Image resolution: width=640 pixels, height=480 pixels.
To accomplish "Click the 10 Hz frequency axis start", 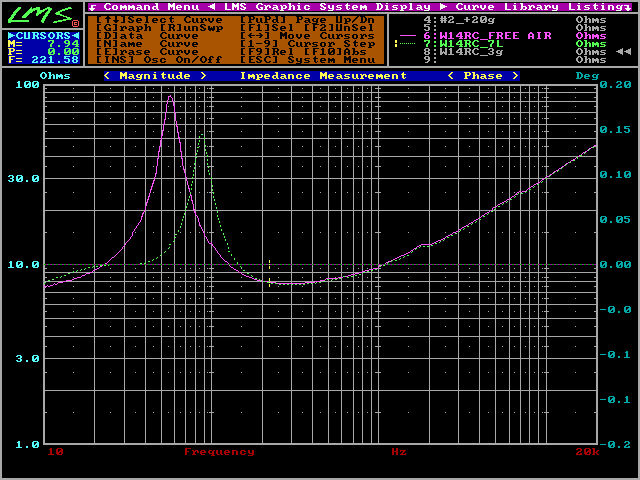I will 56,452.
